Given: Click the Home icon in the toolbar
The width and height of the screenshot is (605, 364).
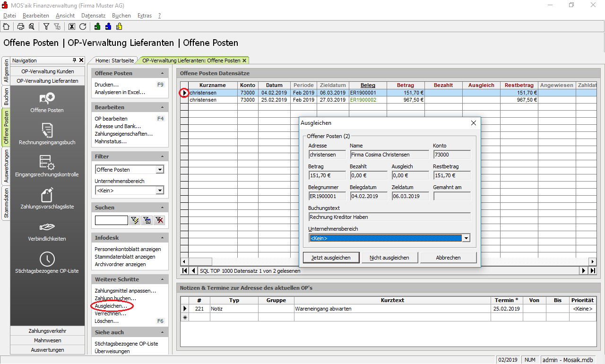Looking at the screenshot, I should [6, 26].
